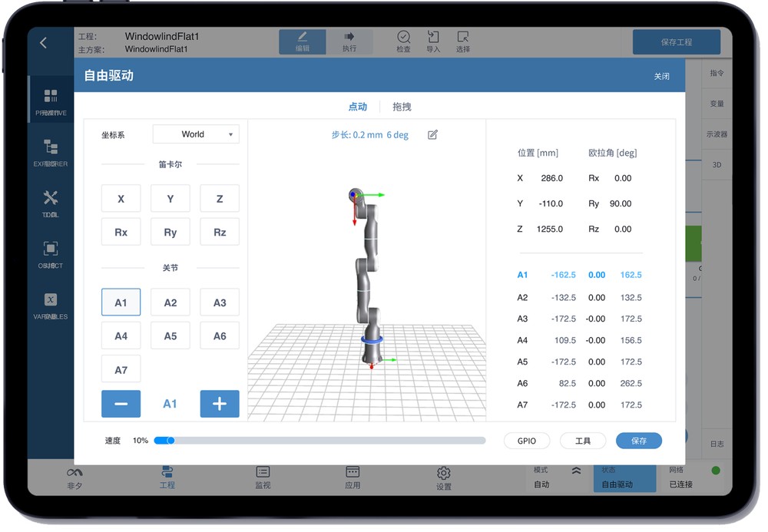This screenshot has width=768, height=532.
Task: Select the A7 joint button
Action: point(121,370)
